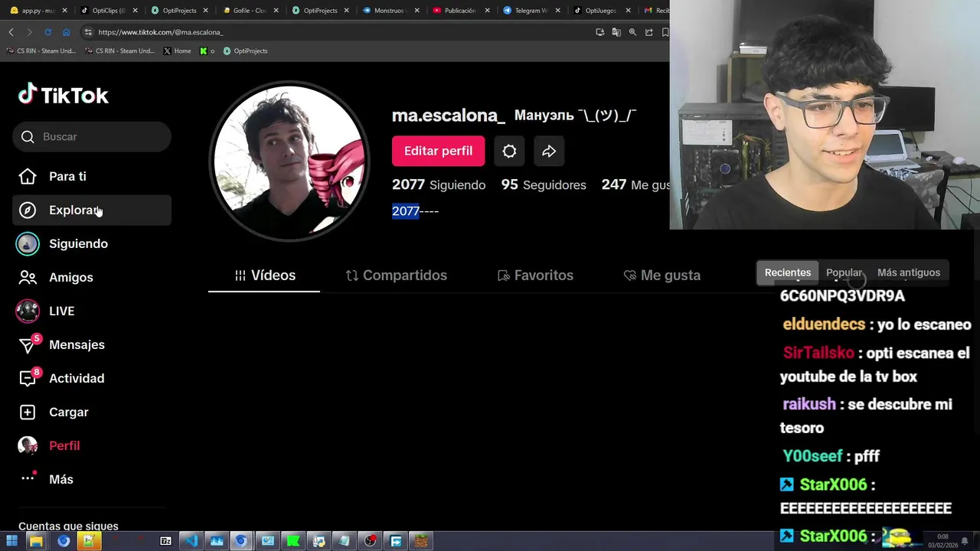Click the translate page icon
The height and width of the screenshot is (551, 980).
[616, 32]
